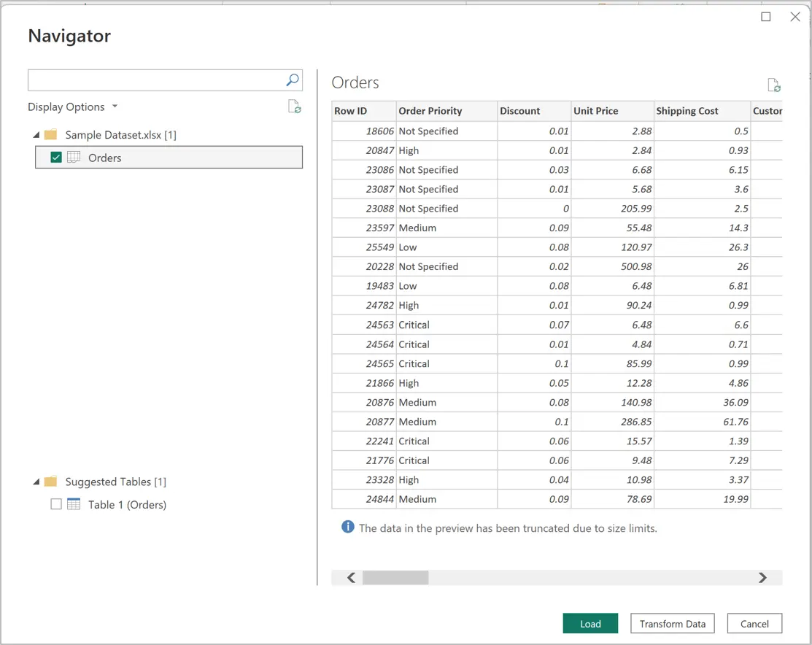The height and width of the screenshot is (645, 812).
Task: Click the Row ID cell 20876
Action: point(364,403)
